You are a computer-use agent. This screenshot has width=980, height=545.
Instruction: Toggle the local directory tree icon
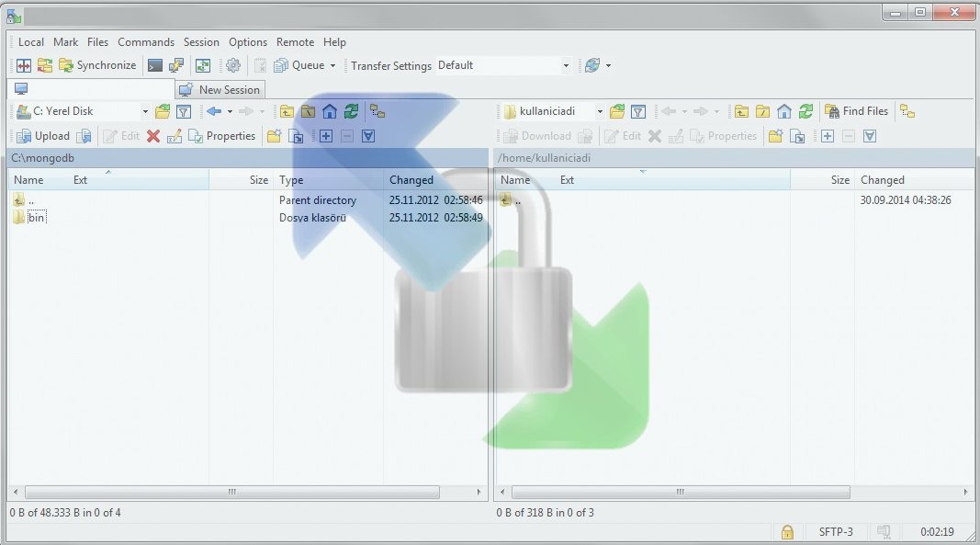pyautogui.click(x=377, y=111)
